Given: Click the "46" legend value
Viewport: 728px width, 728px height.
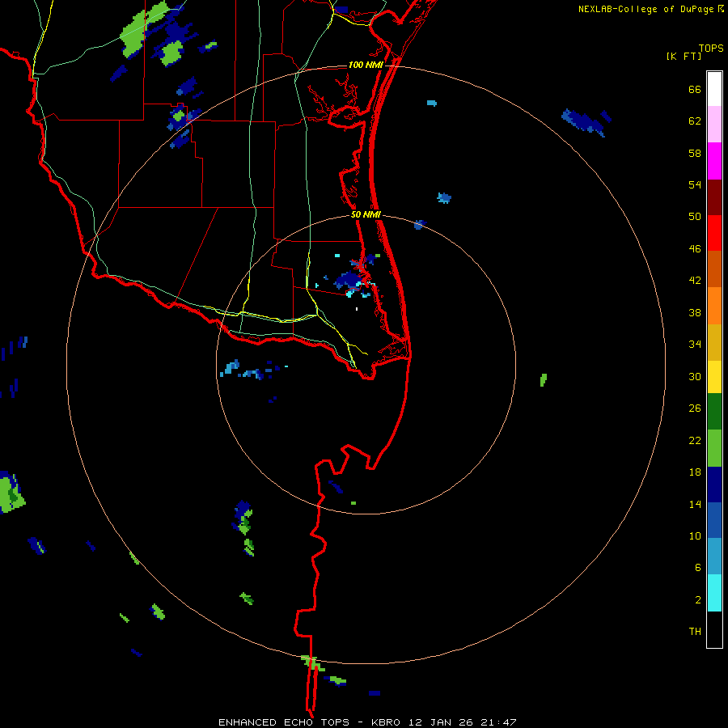Looking at the screenshot, I should click(695, 249).
